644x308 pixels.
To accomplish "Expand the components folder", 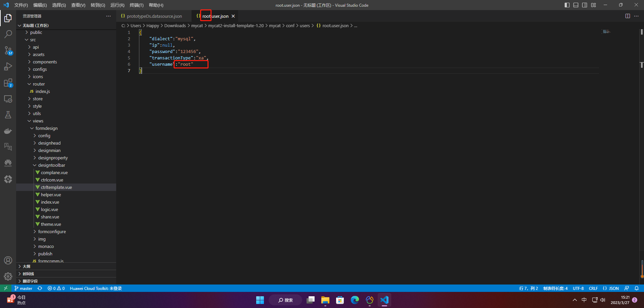I will click(66, 62).
